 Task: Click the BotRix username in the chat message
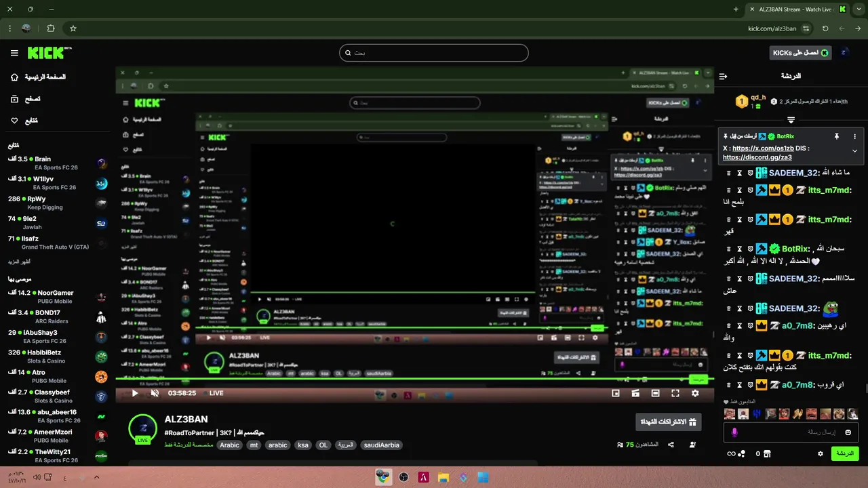[x=794, y=249]
